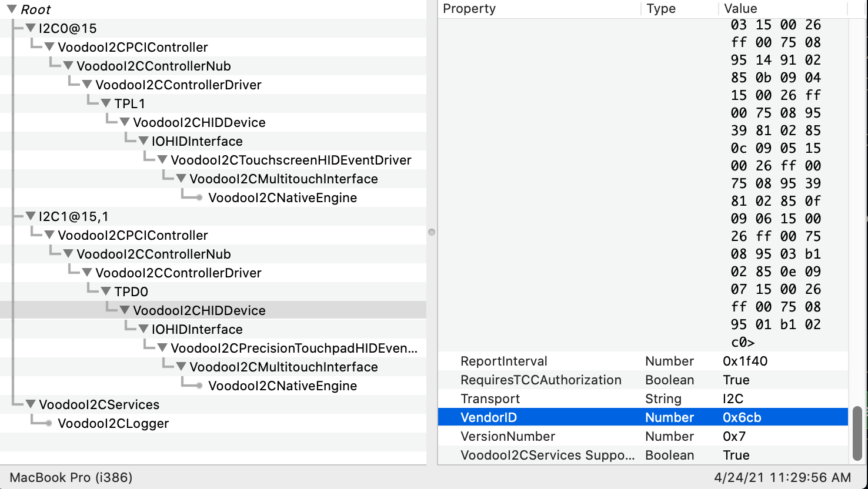Click the Property column header
The width and height of the screenshot is (868, 489).
469,8
